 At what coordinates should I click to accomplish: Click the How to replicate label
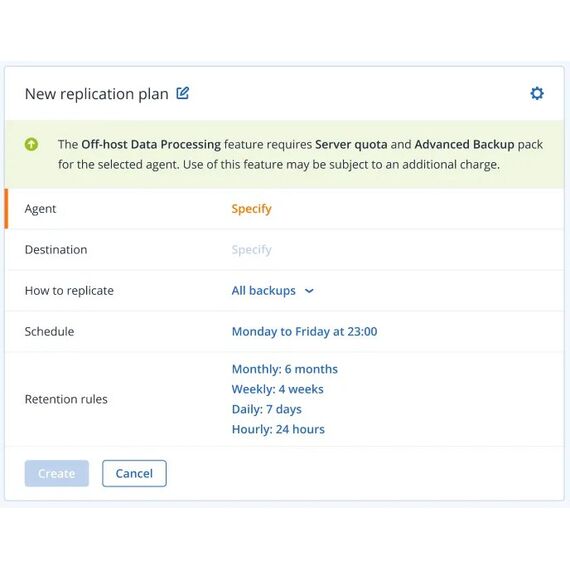pyautogui.click(x=69, y=291)
